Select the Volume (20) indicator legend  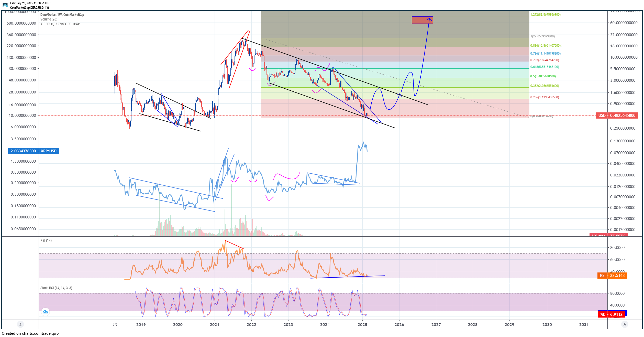coord(49,19)
